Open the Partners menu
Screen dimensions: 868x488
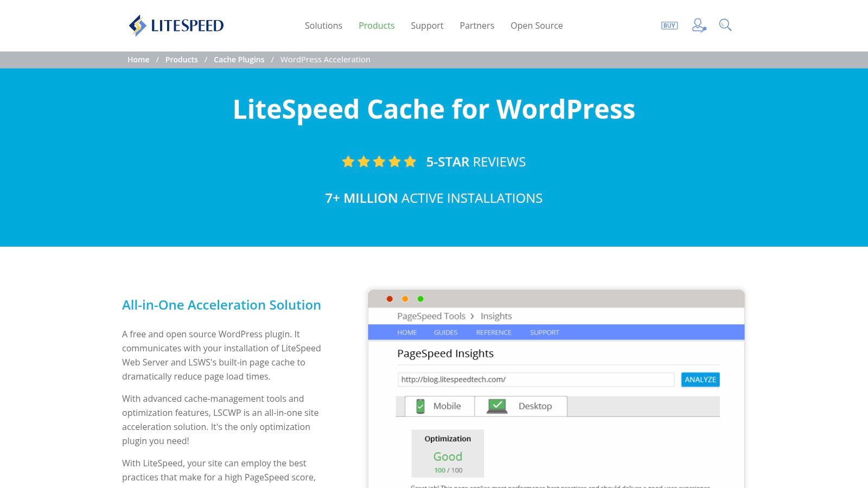pyautogui.click(x=477, y=25)
